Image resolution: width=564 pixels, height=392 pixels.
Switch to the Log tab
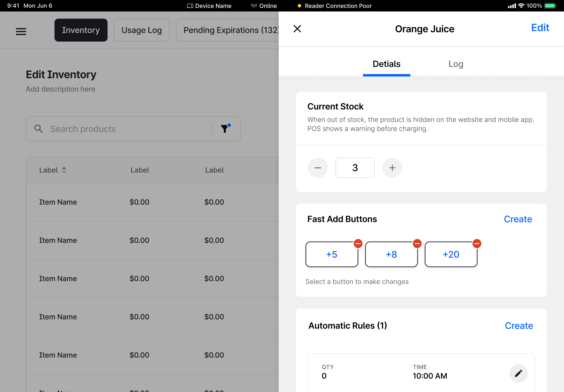(456, 64)
